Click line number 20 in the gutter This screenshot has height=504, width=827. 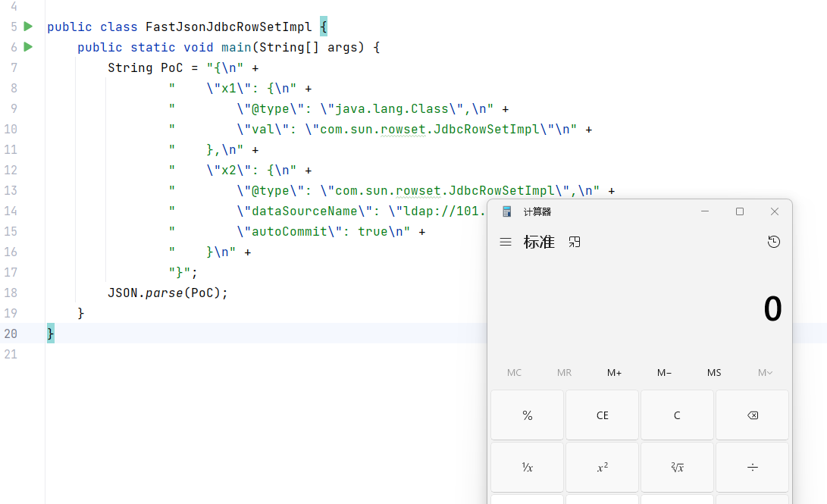coord(11,333)
